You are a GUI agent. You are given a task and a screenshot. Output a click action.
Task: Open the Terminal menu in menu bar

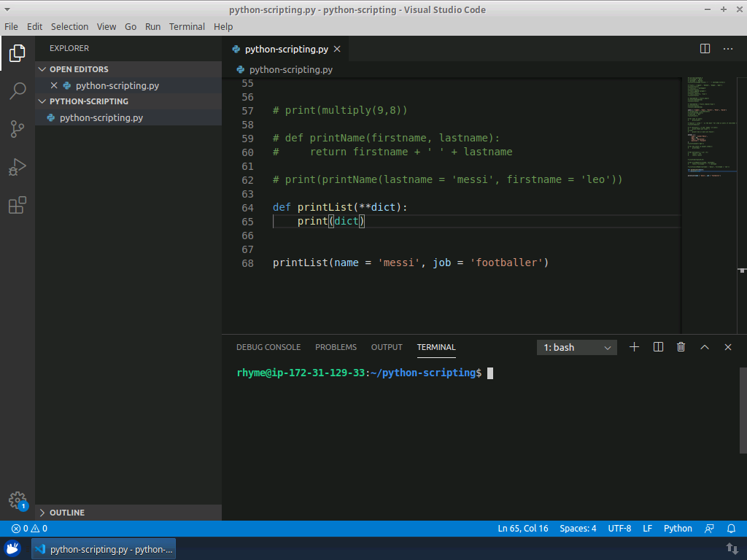point(187,26)
